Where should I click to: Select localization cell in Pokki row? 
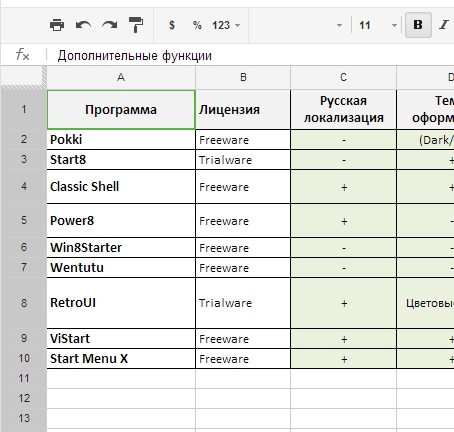[x=343, y=140]
